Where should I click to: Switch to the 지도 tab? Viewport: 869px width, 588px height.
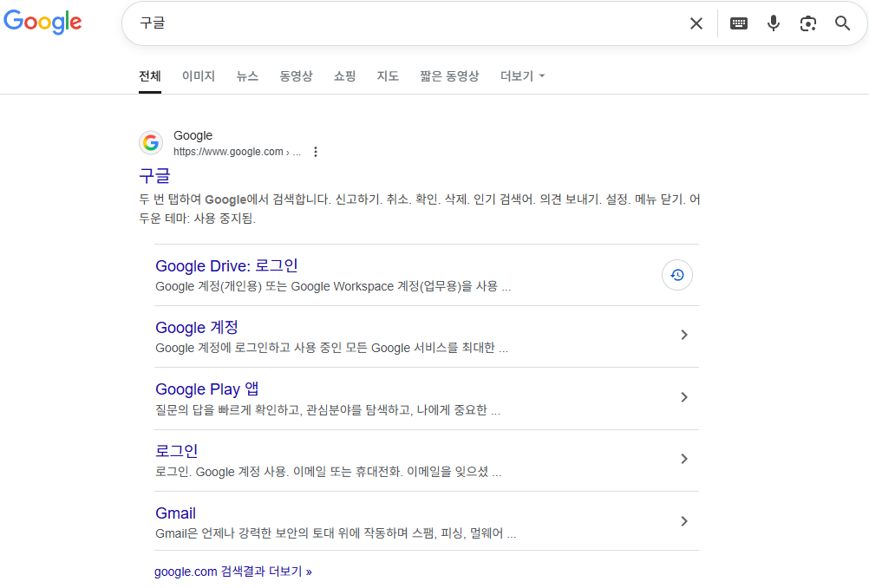tap(388, 76)
